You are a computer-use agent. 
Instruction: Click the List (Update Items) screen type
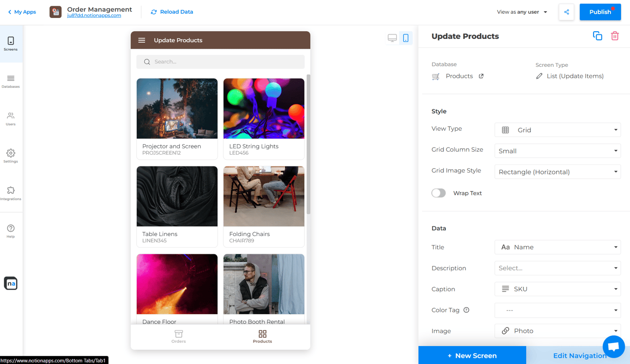tap(575, 76)
